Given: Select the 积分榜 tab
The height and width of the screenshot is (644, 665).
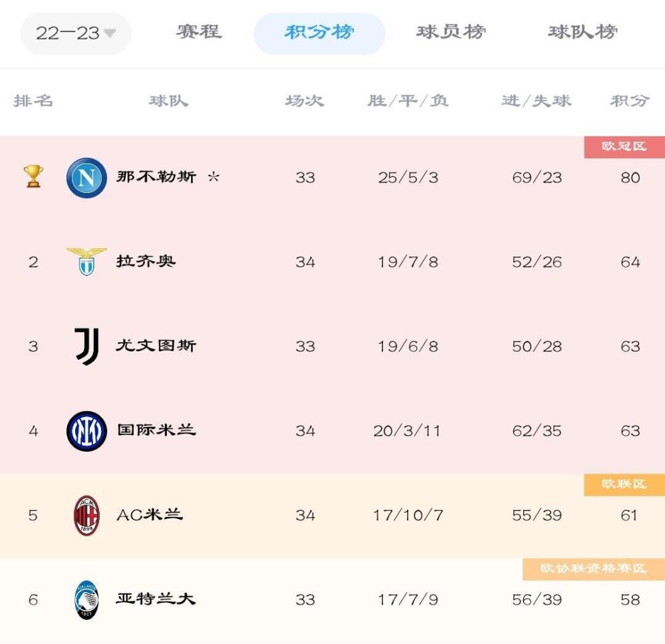Looking at the screenshot, I should point(319,33).
